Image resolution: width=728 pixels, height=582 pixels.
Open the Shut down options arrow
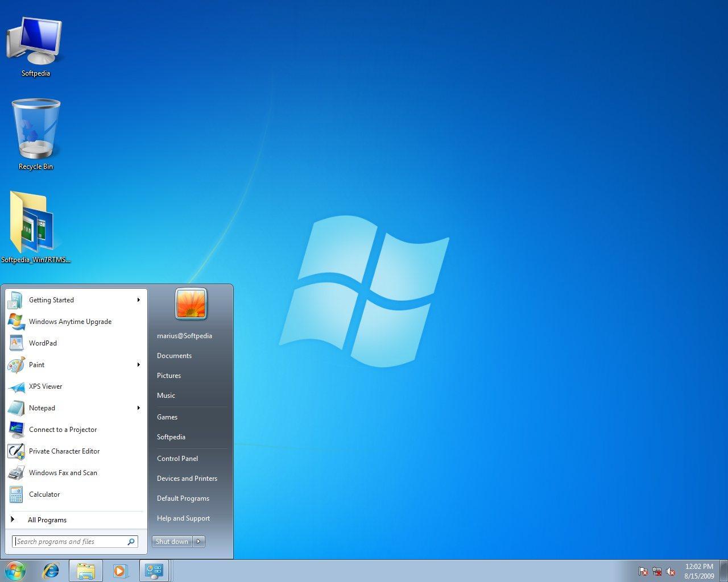coord(198,541)
